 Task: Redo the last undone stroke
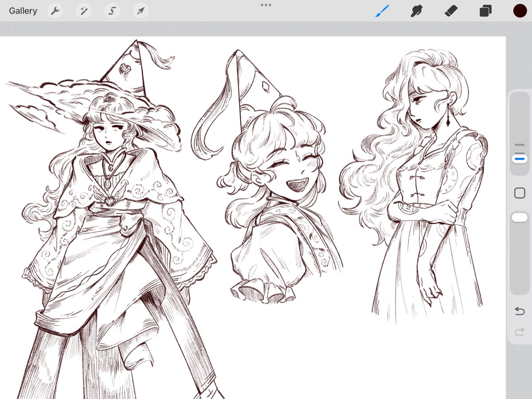tap(520, 332)
